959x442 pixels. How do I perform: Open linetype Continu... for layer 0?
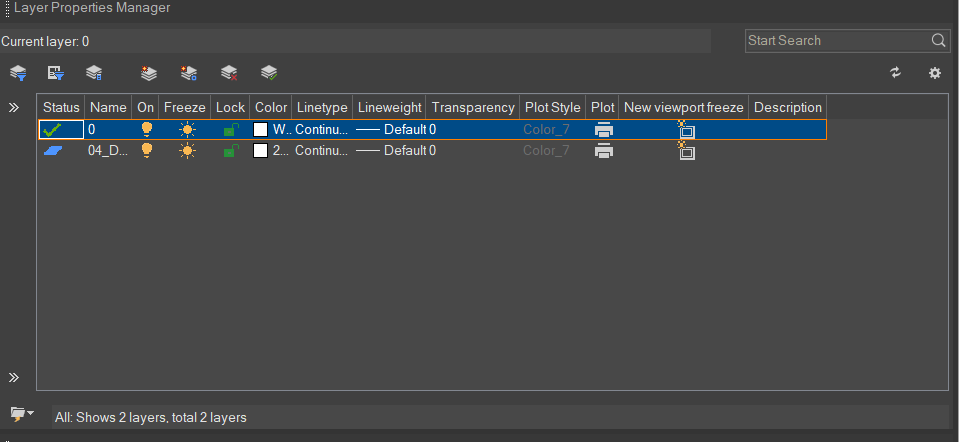[x=322, y=130]
